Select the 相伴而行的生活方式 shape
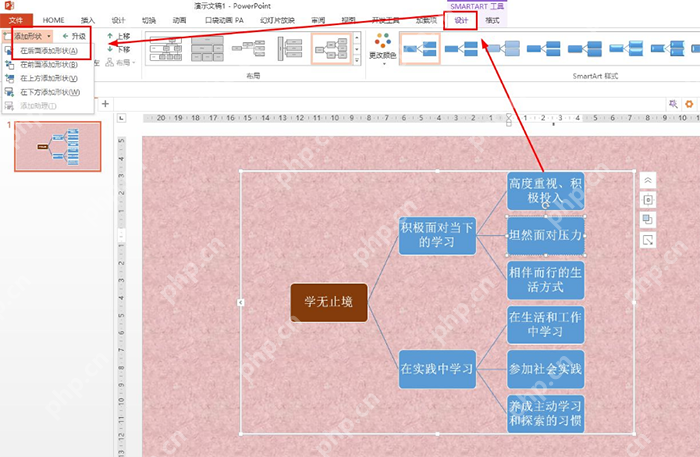 [x=546, y=280]
